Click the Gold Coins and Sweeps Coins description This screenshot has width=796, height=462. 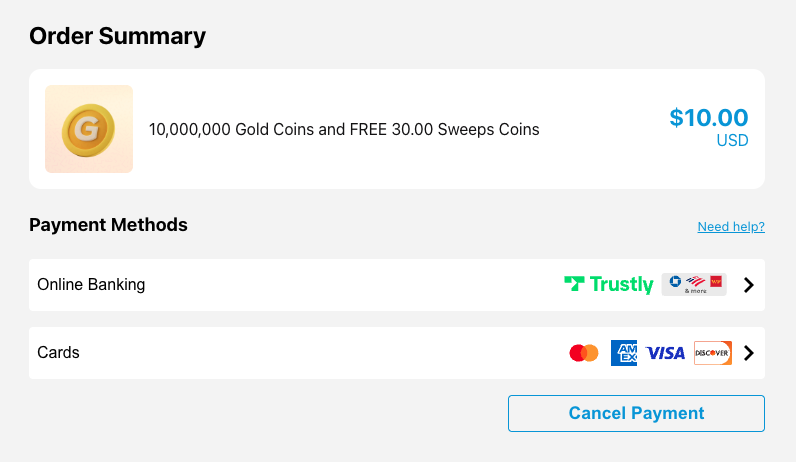[344, 129]
